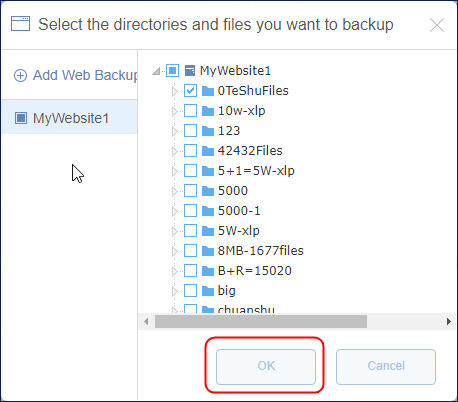Click the MyWebsite1 site icon in tree
The image size is (458, 402).
tap(190, 71)
